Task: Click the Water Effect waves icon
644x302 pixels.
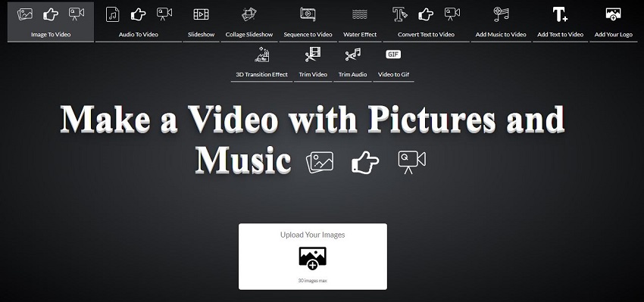Action: pos(360,14)
